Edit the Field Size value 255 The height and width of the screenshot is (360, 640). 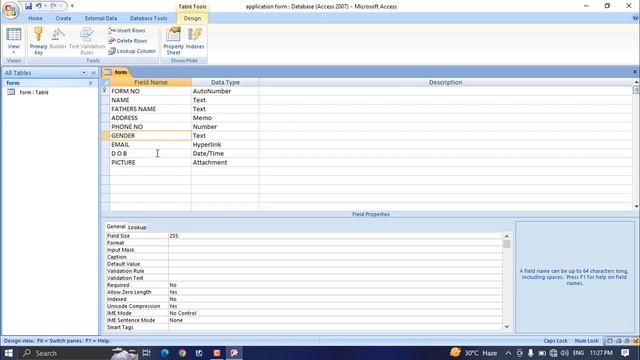click(x=335, y=236)
